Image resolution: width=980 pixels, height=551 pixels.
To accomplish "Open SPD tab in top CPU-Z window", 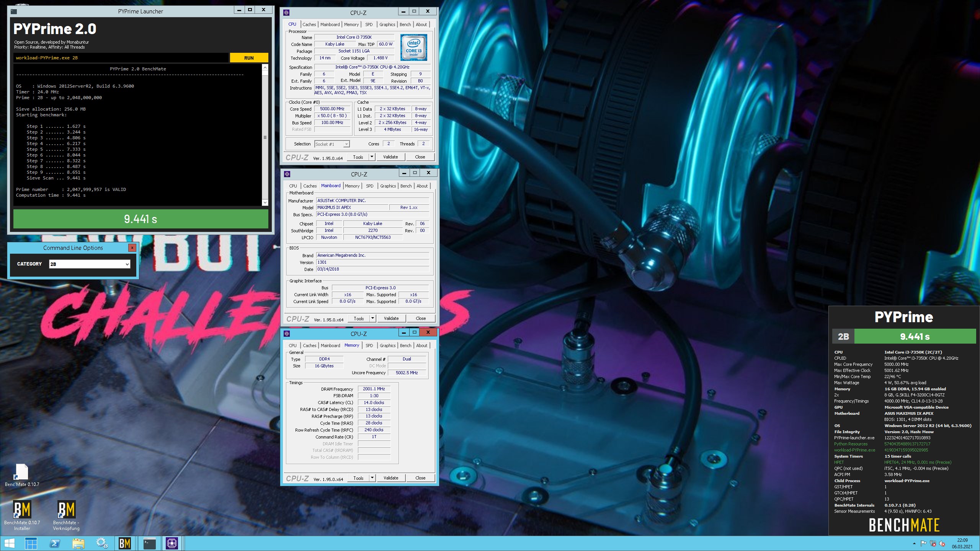I will 369,24.
